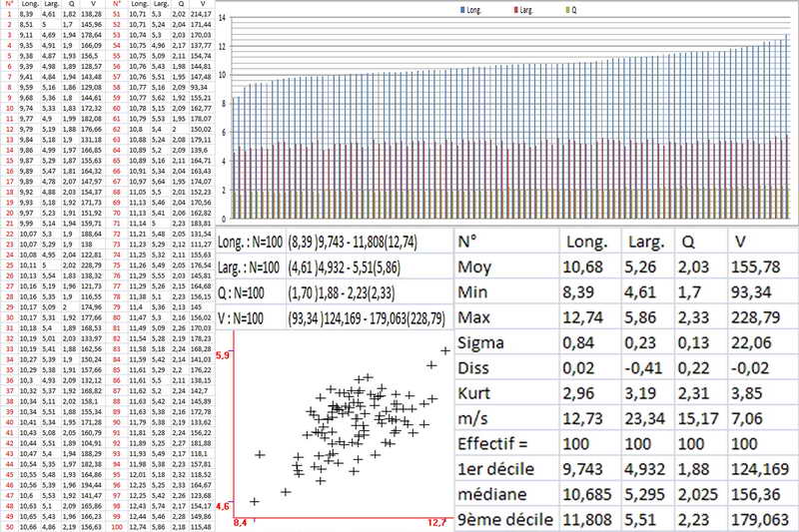Click the '1er décile' row label
This screenshot has height=532, width=799.
coord(495,469)
